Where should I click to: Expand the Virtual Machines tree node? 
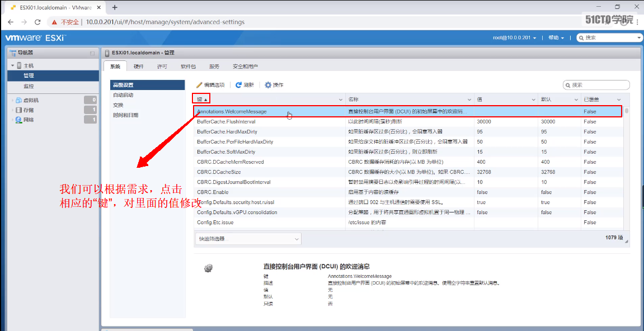(x=13, y=100)
